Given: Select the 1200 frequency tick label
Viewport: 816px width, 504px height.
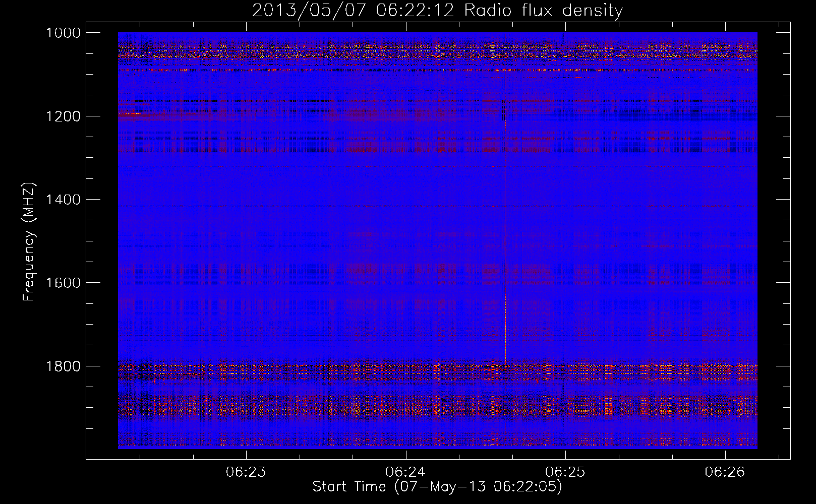Looking at the screenshot, I should pyautogui.click(x=63, y=116).
